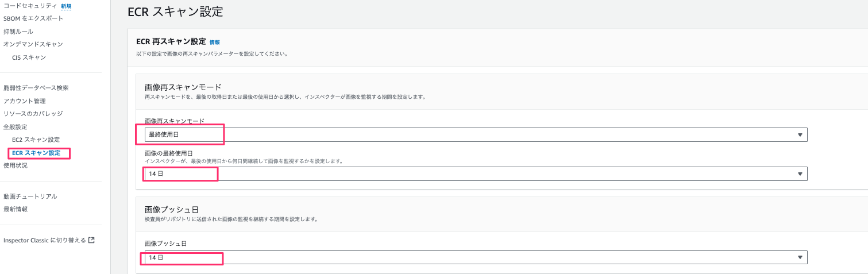Click the ECR スキャン設定 page heading
Viewport: 868px width, 274px height.
[175, 11]
